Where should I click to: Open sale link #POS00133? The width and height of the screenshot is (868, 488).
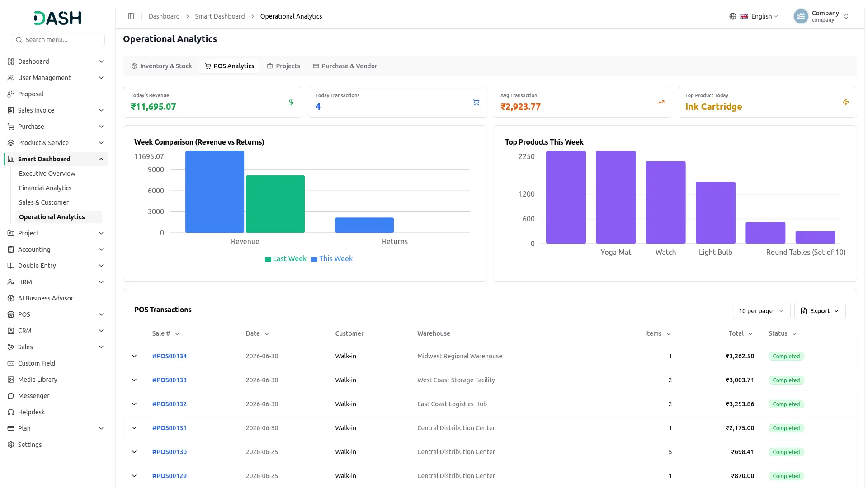pos(170,380)
